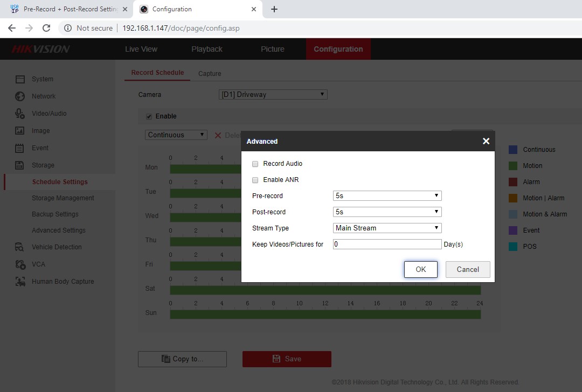
Task: Toggle the schedule Enable checkbox
Action: tap(148, 116)
